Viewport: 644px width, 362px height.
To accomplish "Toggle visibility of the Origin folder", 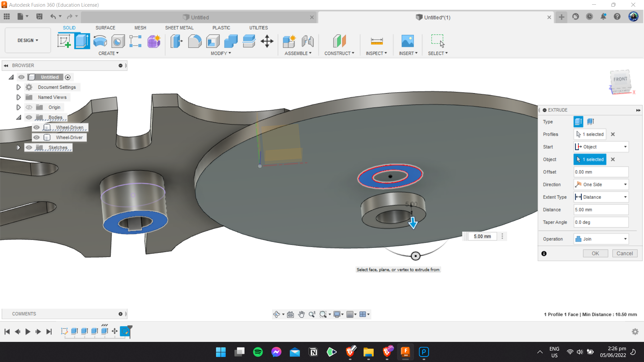I will pyautogui.click(x=29, y=107).
